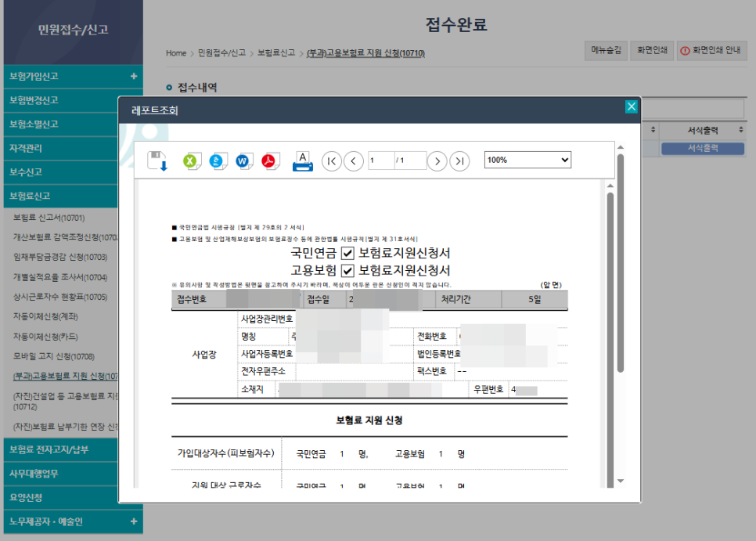
Task: Go to the previous page arrow
Action: click(x=355, y=160)
